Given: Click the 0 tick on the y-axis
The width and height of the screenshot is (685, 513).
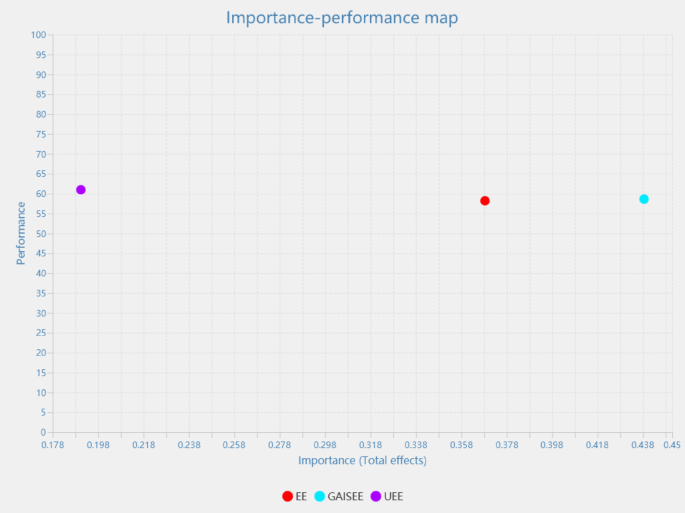Looking at the screenshot, I should pyautogui.click(x=44, y=432).
